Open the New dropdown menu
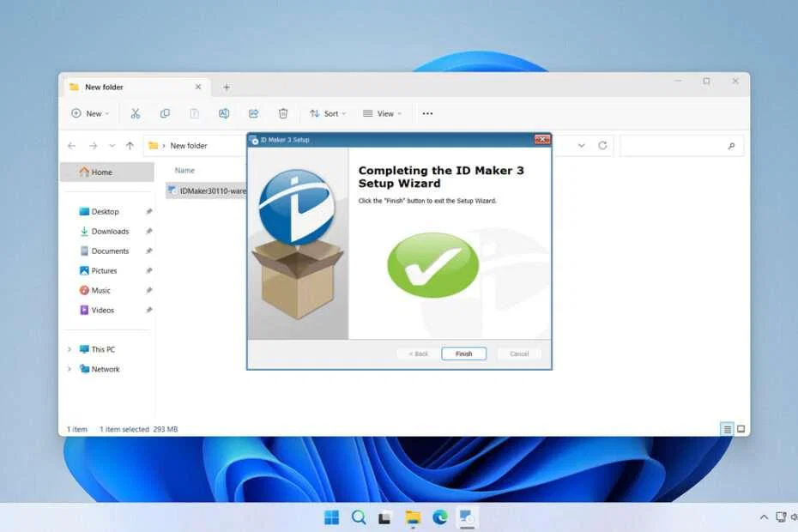The height and width of the screenshot is (532, 798). click(x=88, y=113)
